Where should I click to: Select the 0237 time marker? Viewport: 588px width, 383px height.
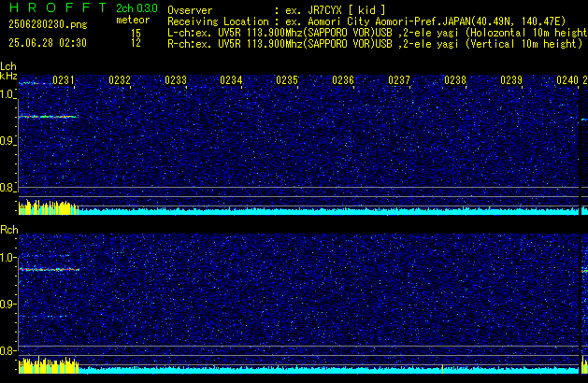pyautogui.click(x=399, y=80)
